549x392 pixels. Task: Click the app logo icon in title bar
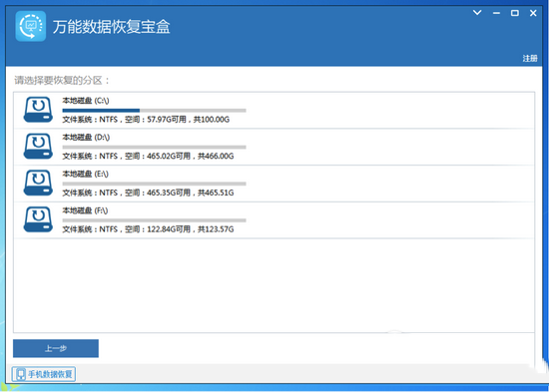point(31,26)
